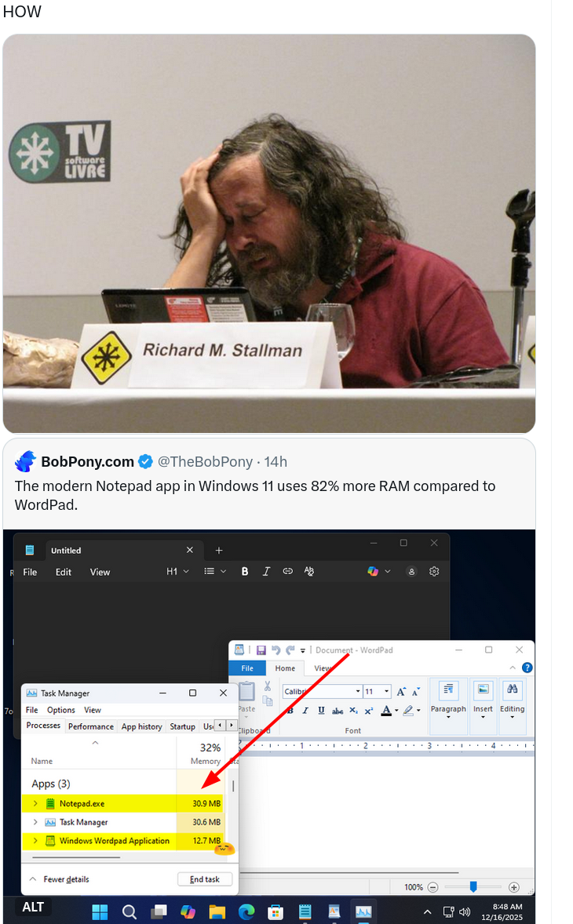The image size is (573, 924).
Task: Open the Windows Start button on the taskbar
Action: [100, 911]
